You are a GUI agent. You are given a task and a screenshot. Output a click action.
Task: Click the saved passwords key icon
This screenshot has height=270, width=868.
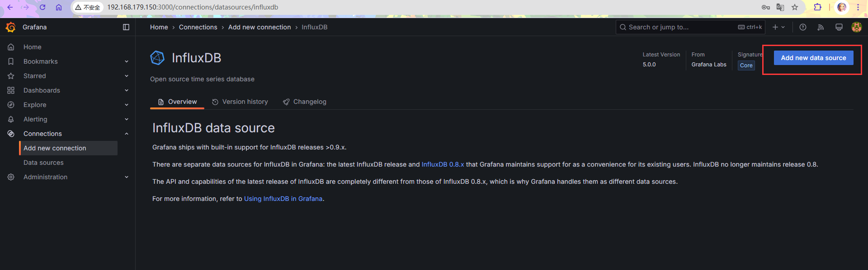tap(765, 7)
